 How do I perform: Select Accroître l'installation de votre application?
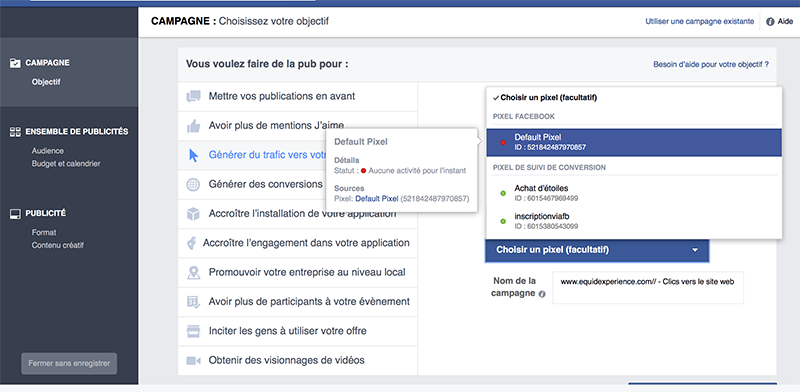298,214
